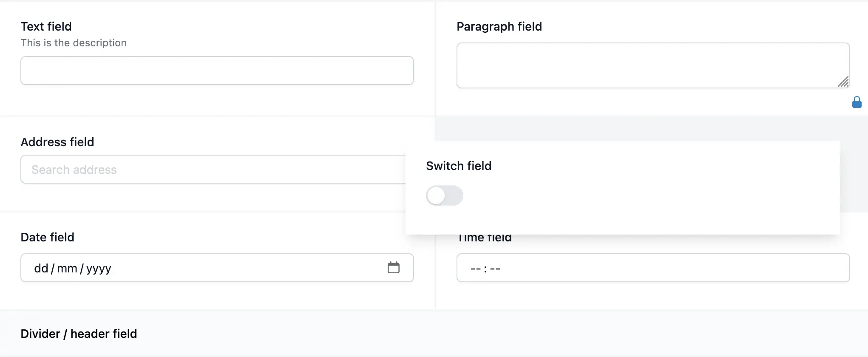Open the calendar picker in Date field
The height and width of the screenshot is (357, 868).
click(x=393, y=268)
